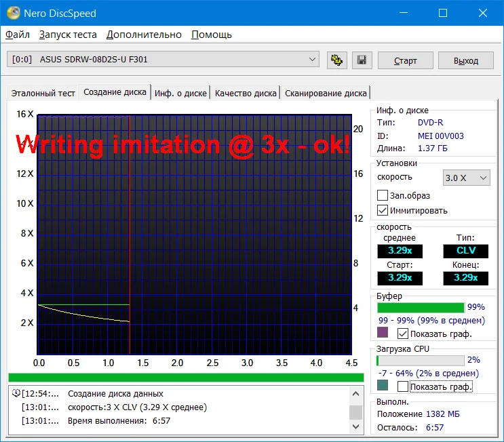
Task: Minimize the Nero DiscSpeed window
Action: coord(404,13)
